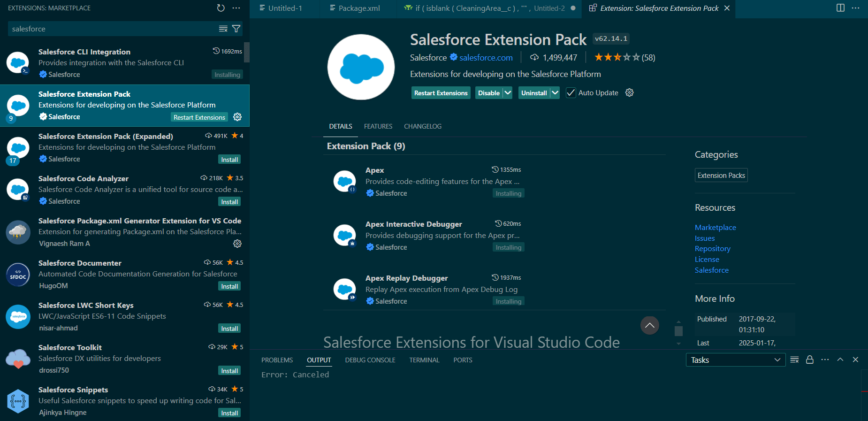
Task: Switch to the Untitled-1 editor tab
Action: tap(285, 8)
